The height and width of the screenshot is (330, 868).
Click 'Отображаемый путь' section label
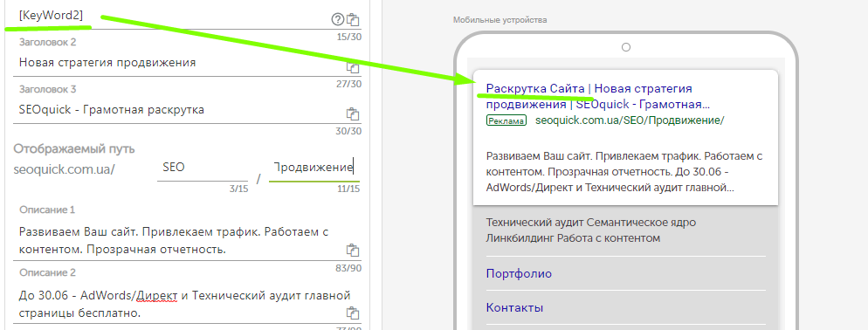(x=74, y=149)
